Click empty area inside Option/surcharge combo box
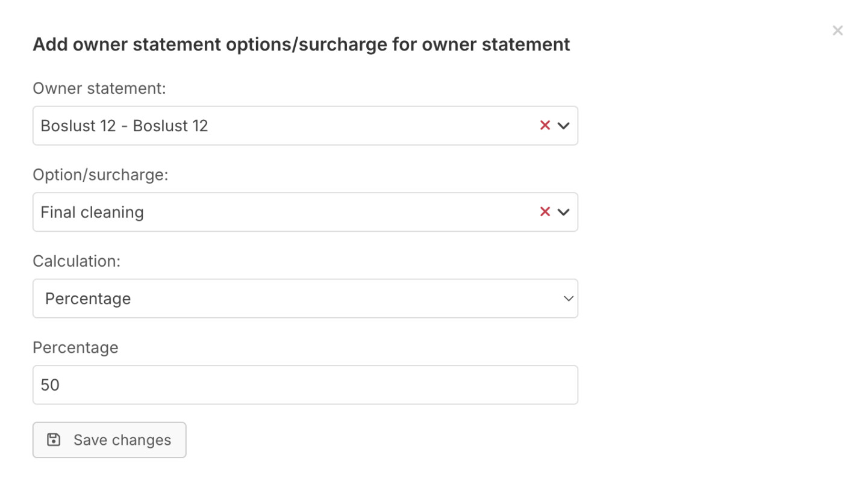Screen dimensions: 868x490 pos(337,212)
